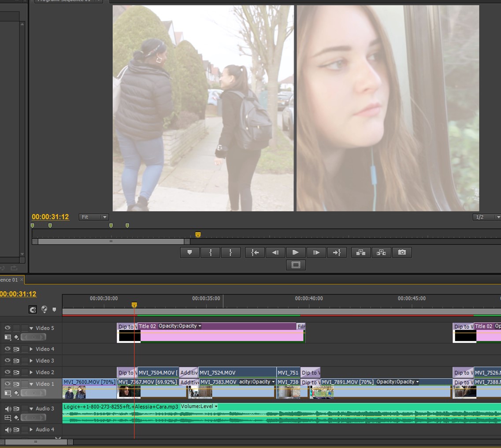Select the MVI_7504.MOV clip on Video 2
The height and width of the screenshot is (448, 501).
158,373
